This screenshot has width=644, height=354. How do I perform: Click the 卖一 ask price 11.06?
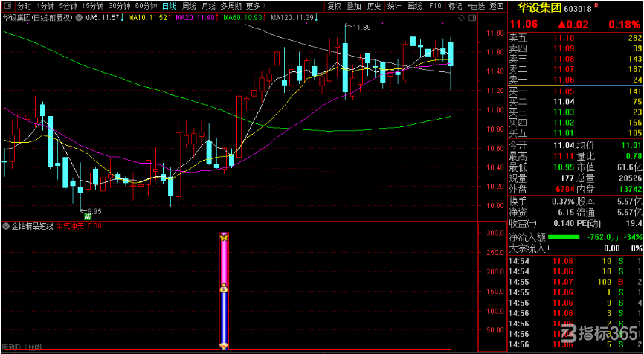563,80
